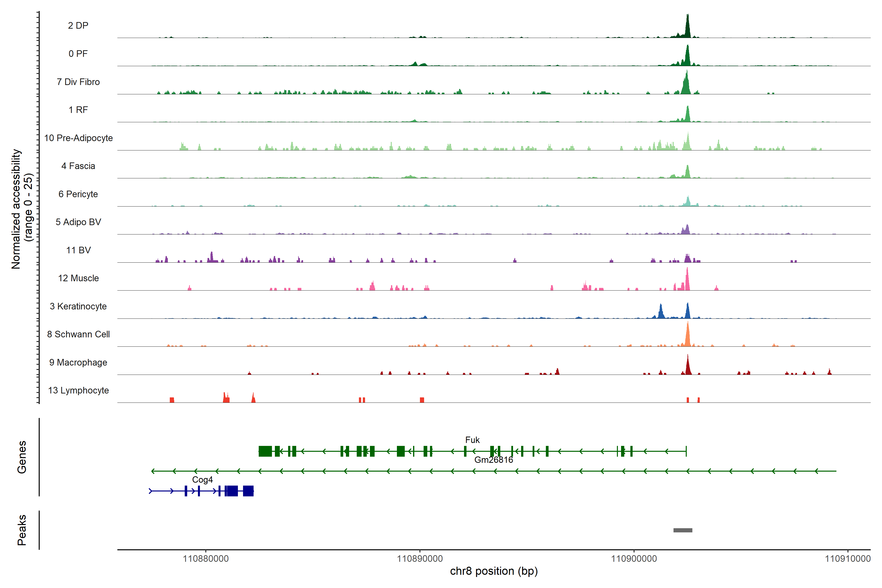Click the 10 Pre-Adipocyte track label
The height and width of the screenshot is (588, 882).
[x=78, y=138]
